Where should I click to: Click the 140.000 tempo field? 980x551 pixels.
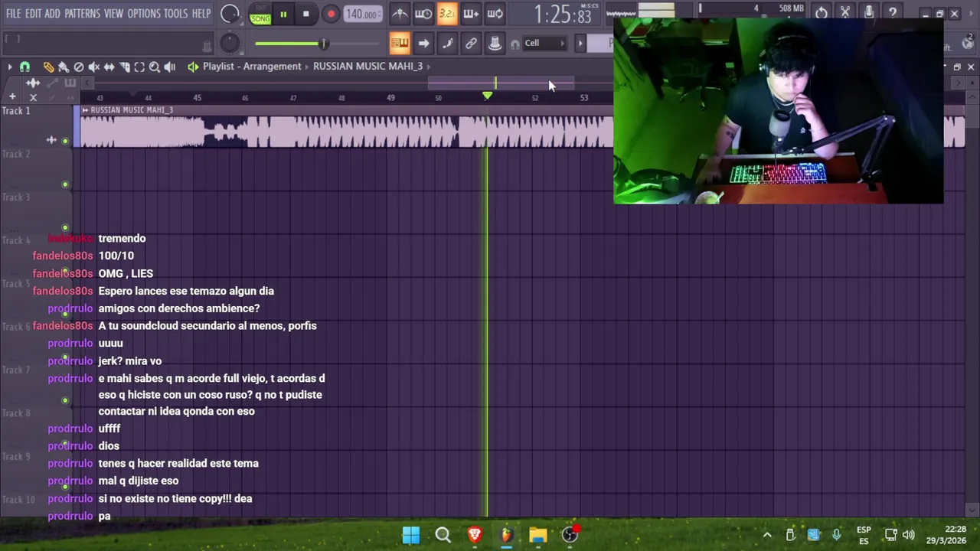click(x=361, y=14)
